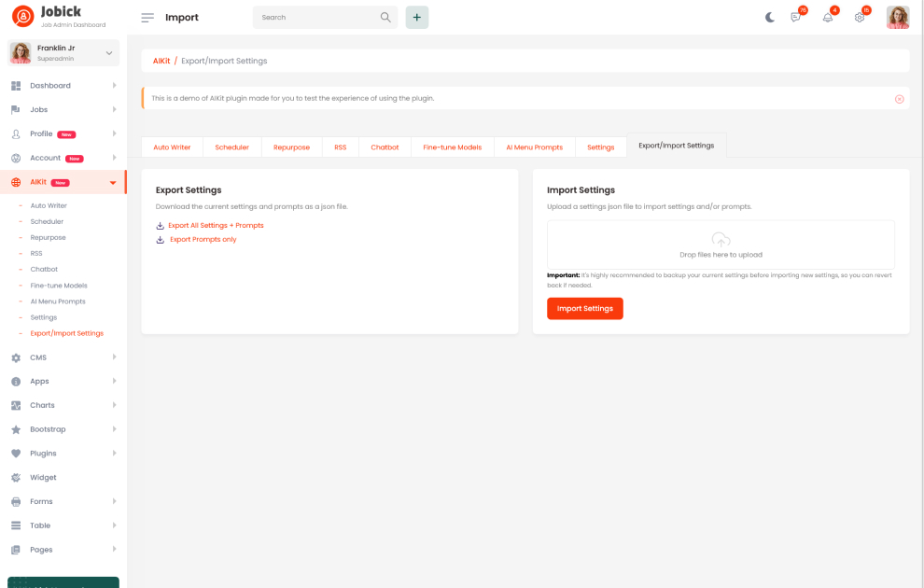Viewport: 924px width, 588px height.
Task: Click the Jobick logo icon
Action: click(x=22, y=16)
